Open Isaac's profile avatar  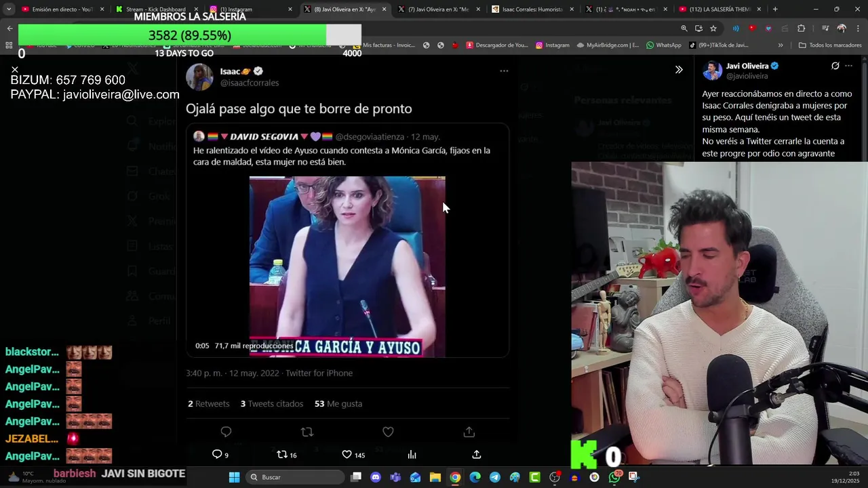click(199, 77)
